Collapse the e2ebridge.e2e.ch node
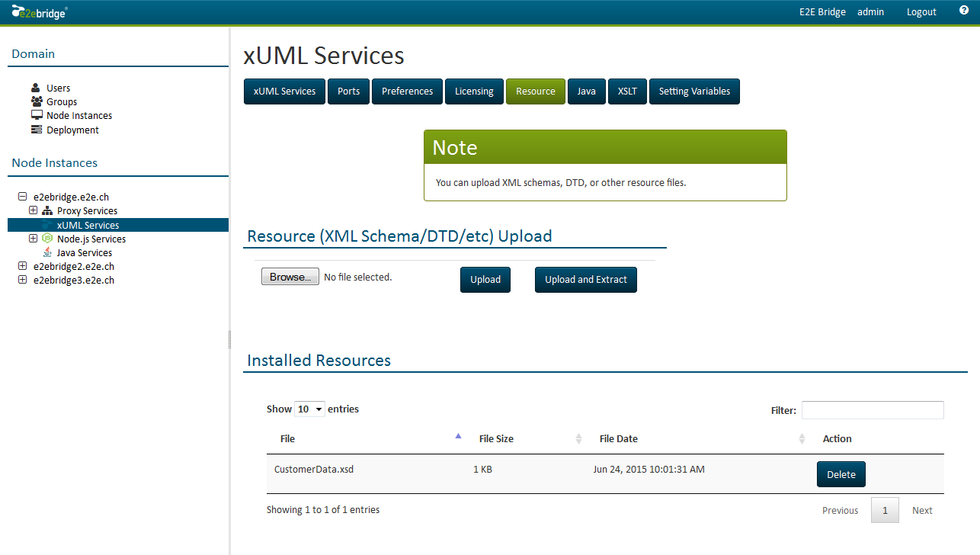The image size is (980, 555). point(22,196)
